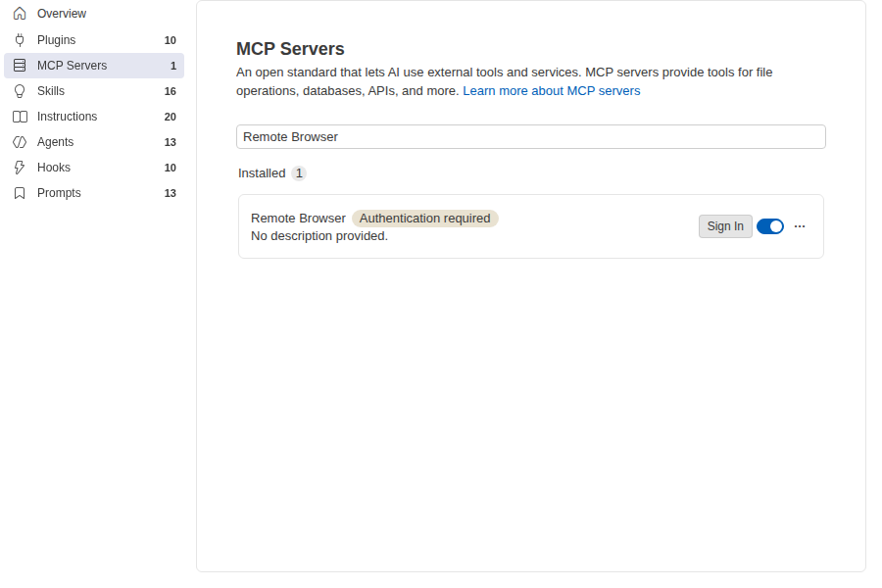The height and width of the screenshot is (588, 882).
Task: Click the Hooks lightning icon
Action: (20, 168)
